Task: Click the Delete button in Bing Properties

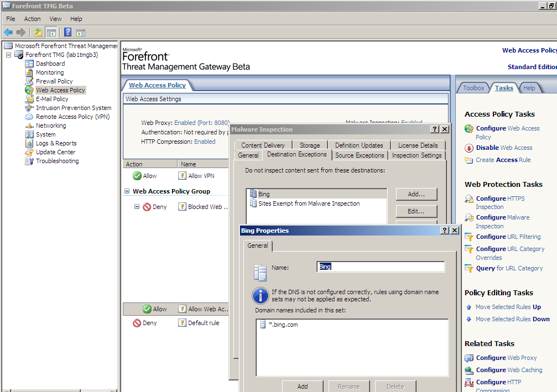Action: click(x=395, y=386)
